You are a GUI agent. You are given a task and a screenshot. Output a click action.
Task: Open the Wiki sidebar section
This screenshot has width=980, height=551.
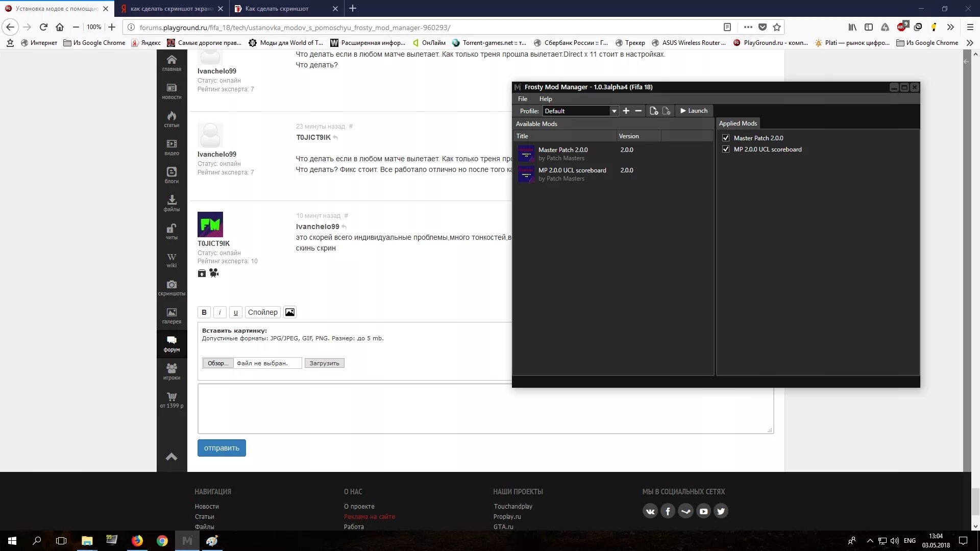(x=171, y=260)
